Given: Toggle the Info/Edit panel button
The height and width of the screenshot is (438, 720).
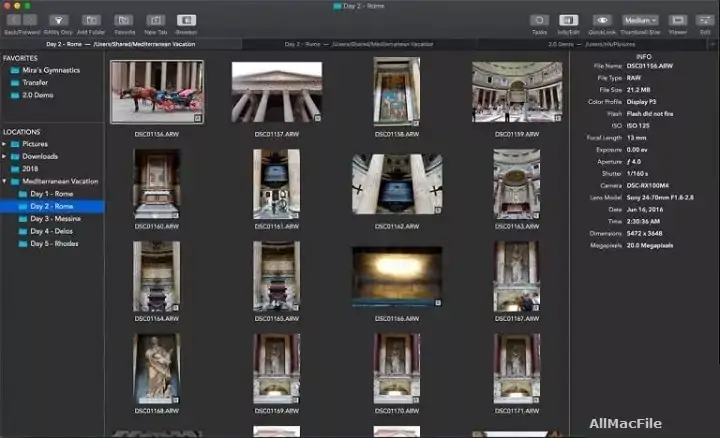Looking at the screenshot, I should tap(568, 20).
